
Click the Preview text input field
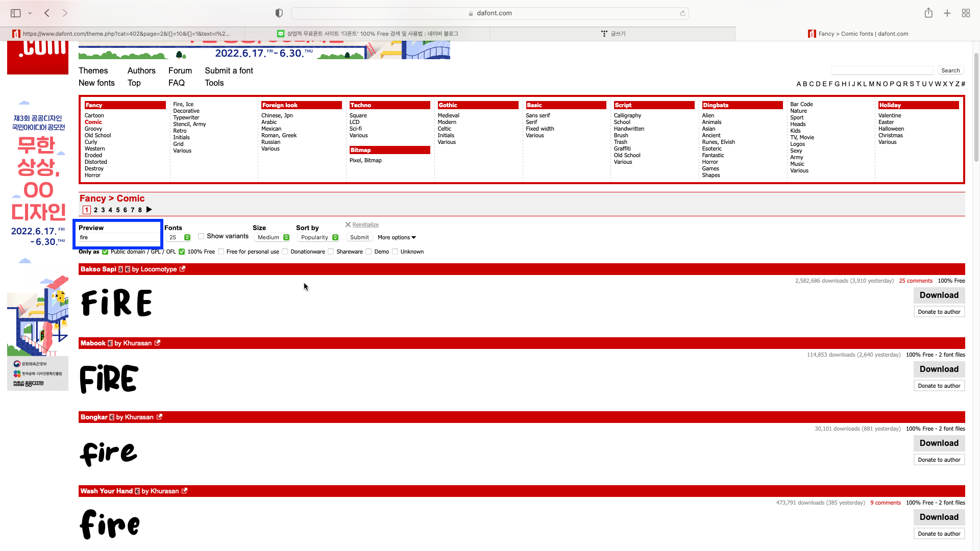(119, 237)
